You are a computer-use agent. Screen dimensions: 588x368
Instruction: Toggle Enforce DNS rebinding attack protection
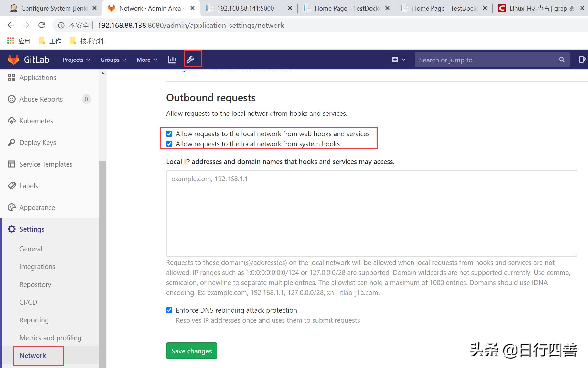point(169,310)
